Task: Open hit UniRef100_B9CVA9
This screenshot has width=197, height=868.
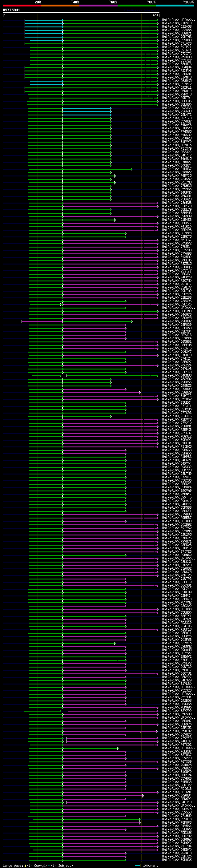Action: tap(177, 491)
